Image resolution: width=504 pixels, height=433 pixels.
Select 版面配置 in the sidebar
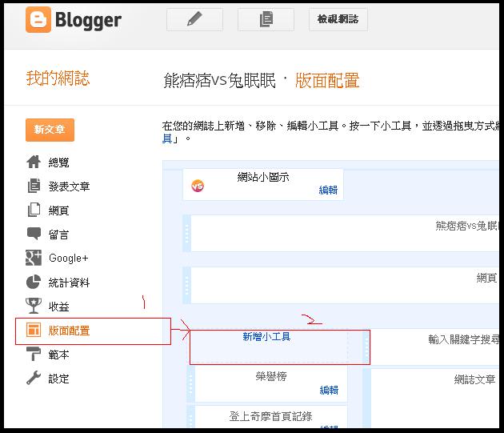(69, 331)
